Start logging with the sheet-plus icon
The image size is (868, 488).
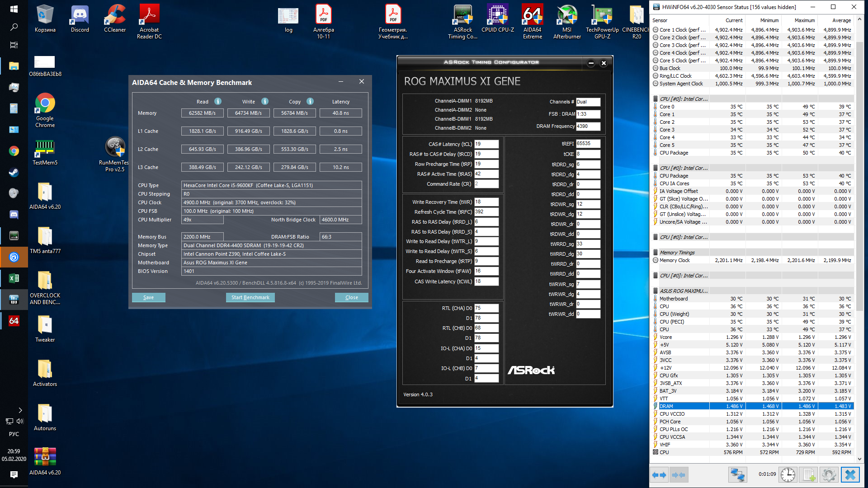(x=809, y=475)
